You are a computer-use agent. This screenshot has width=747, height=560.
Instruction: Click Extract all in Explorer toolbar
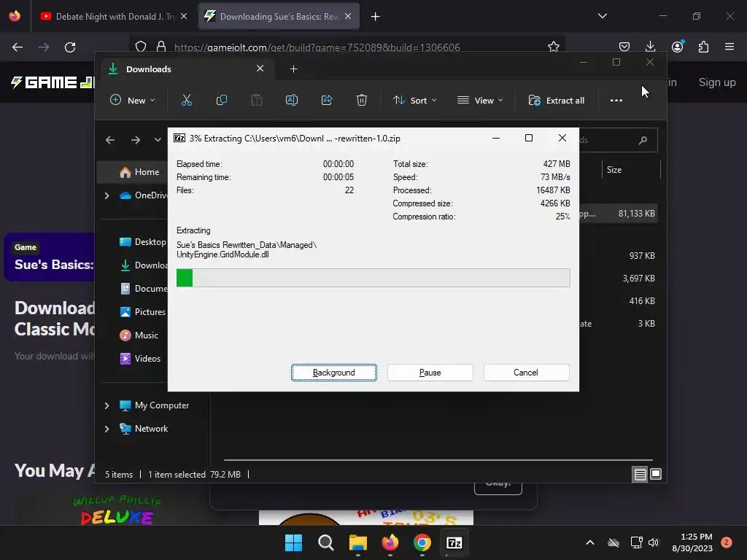pos(557,101)
